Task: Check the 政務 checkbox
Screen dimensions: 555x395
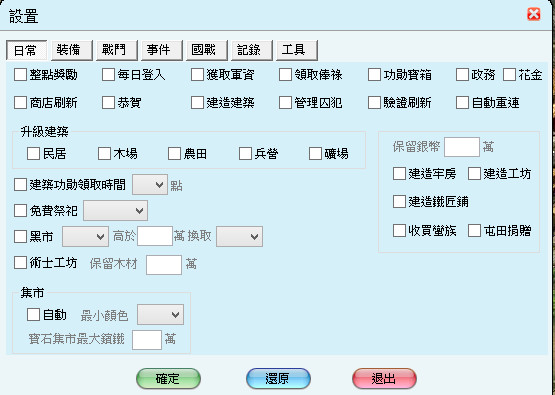Action: [462, 75]
